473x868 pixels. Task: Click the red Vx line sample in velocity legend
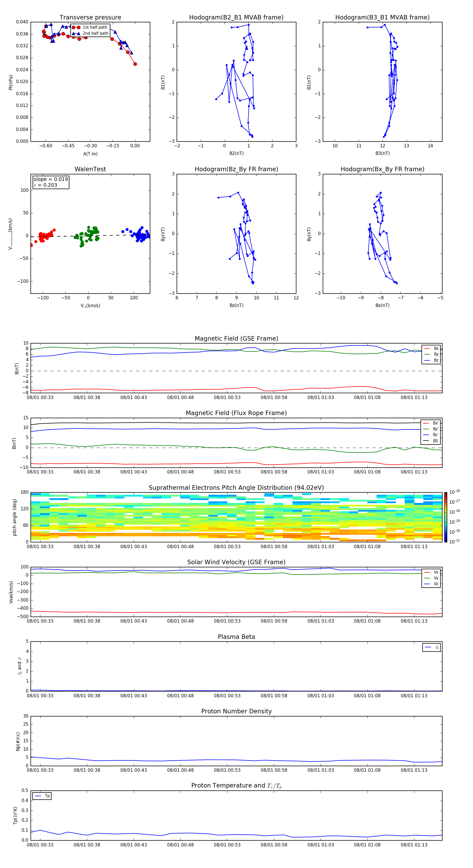(x=426, y=572)
